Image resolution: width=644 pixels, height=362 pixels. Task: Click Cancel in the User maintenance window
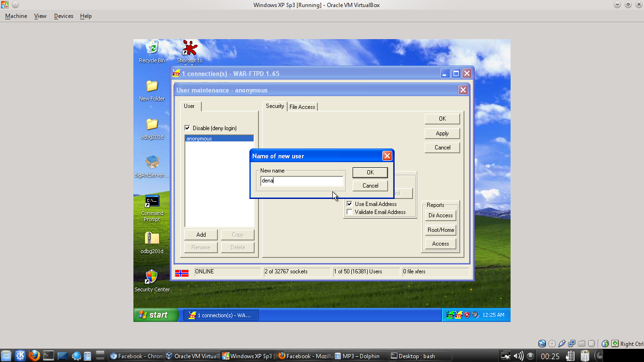click(442, 148)
